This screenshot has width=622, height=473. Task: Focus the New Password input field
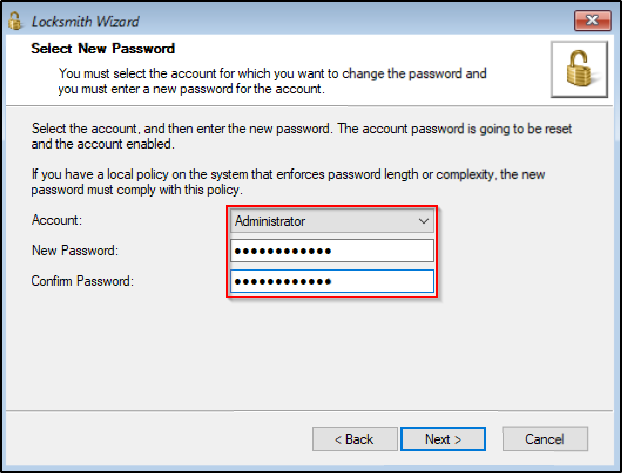(332, 251)
